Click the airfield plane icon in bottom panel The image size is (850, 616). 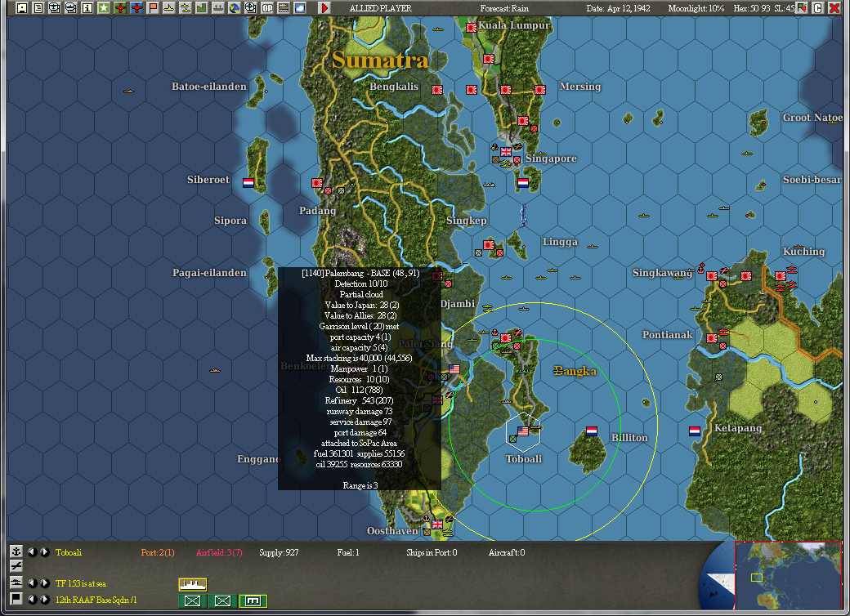[x=16, y=565]
